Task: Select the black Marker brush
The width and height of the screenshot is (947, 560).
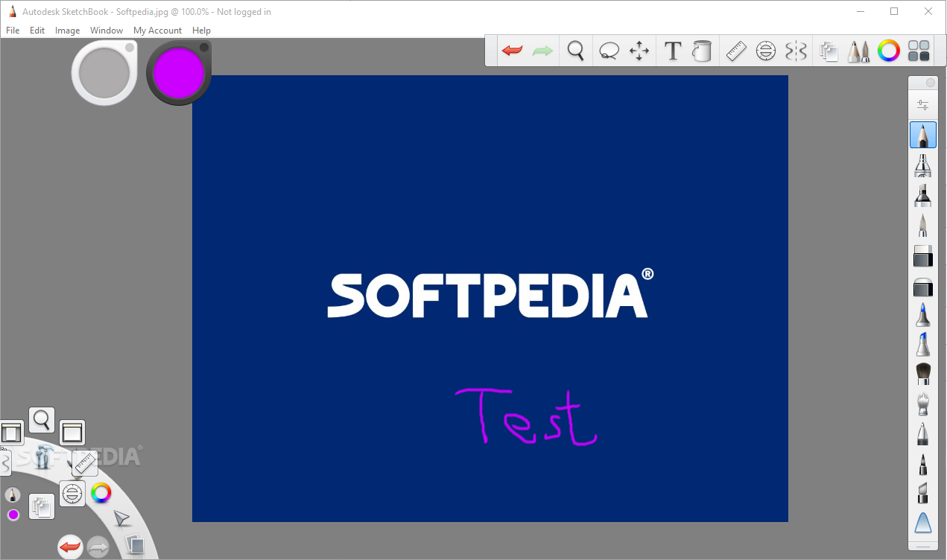Action: (x=923, y=195)
